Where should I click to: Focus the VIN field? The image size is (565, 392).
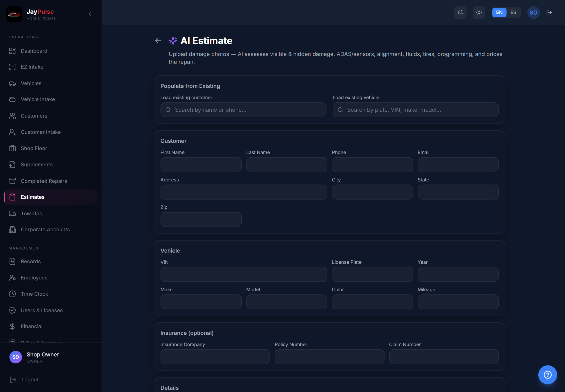[x=244, y=274]
